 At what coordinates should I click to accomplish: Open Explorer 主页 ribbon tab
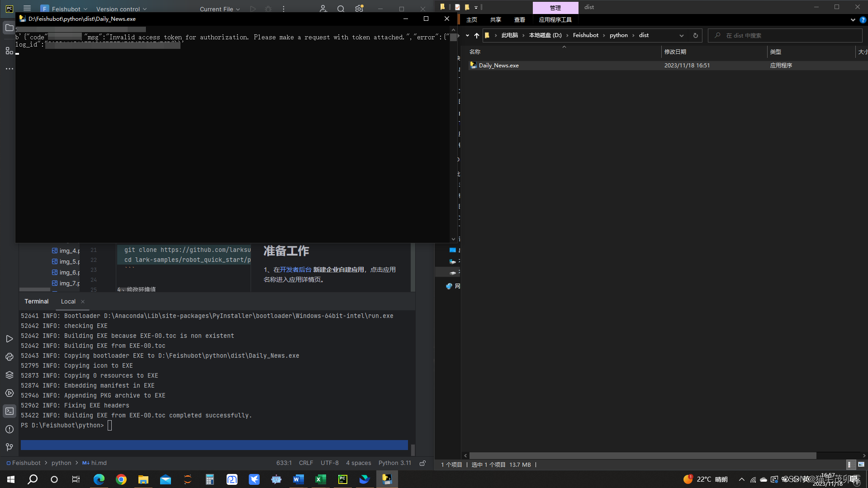click(472, 20)
